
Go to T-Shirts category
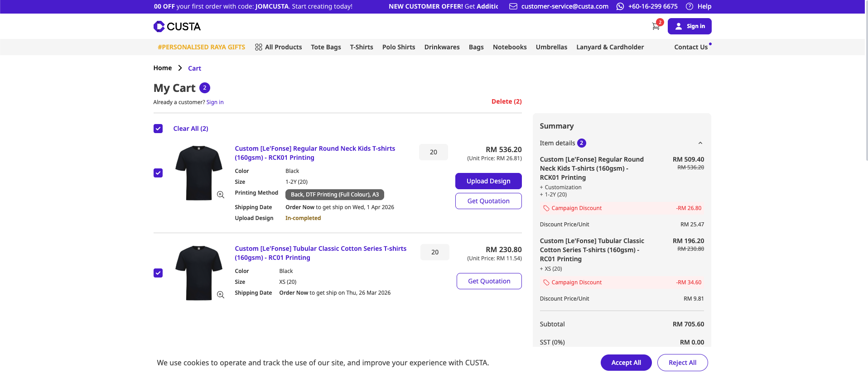pos(362,47)
